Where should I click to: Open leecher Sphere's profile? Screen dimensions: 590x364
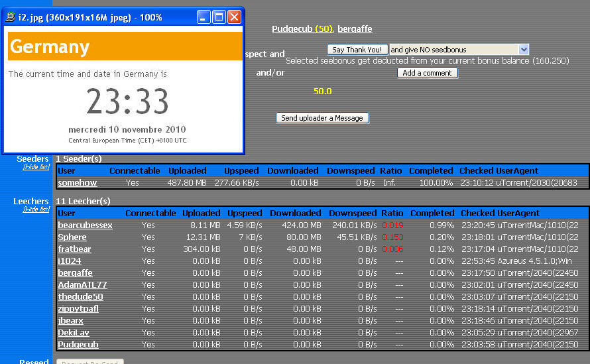tap(72, 237)
